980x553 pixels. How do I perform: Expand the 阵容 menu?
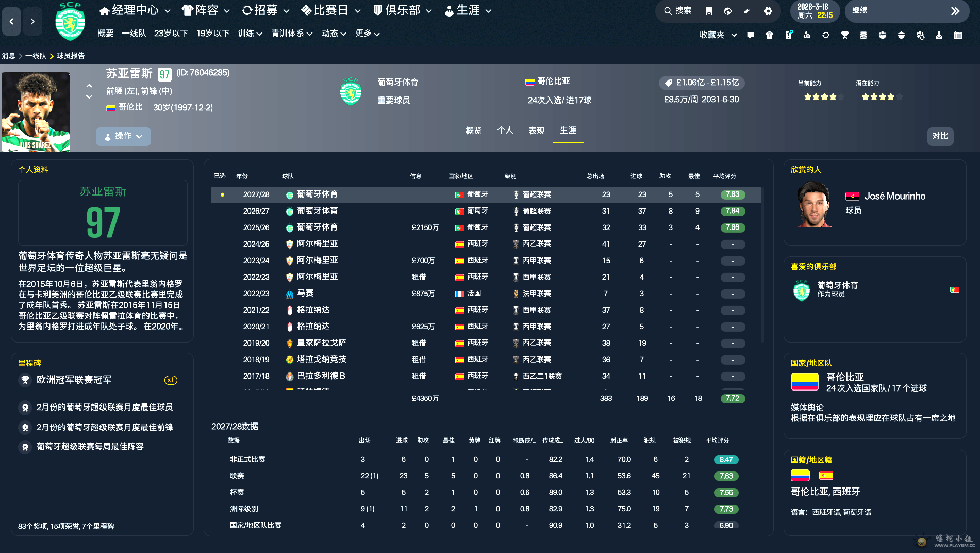click(x=206, y=10)
